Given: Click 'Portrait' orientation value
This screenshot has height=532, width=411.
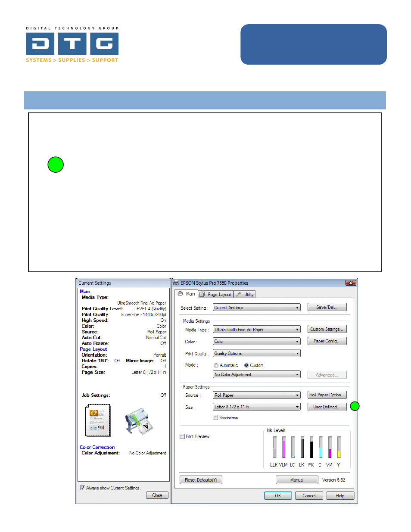Looking at the screenshot, I should point(160,355).
